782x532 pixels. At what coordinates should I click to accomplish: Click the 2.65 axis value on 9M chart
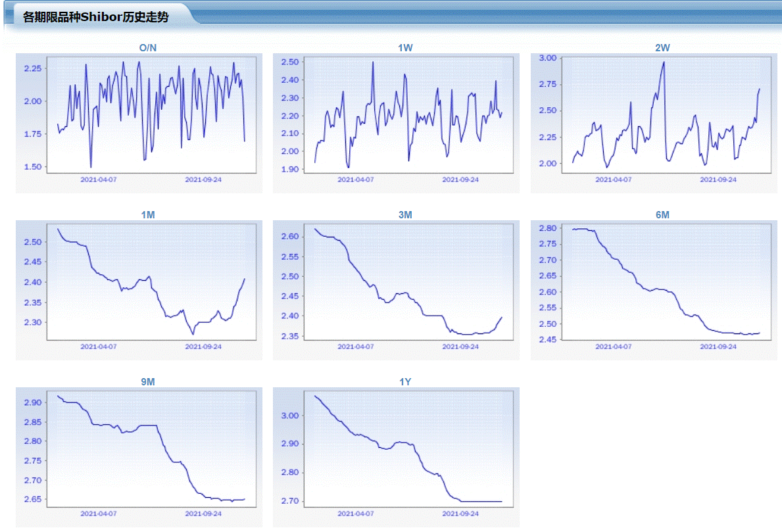pyautogui.click(x=33, y=499)
